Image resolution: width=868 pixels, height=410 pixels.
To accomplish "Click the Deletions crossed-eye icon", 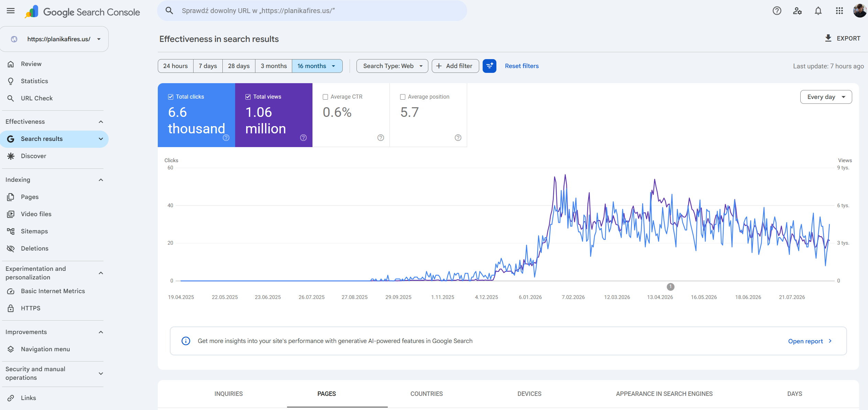I will tap(11, 248).
